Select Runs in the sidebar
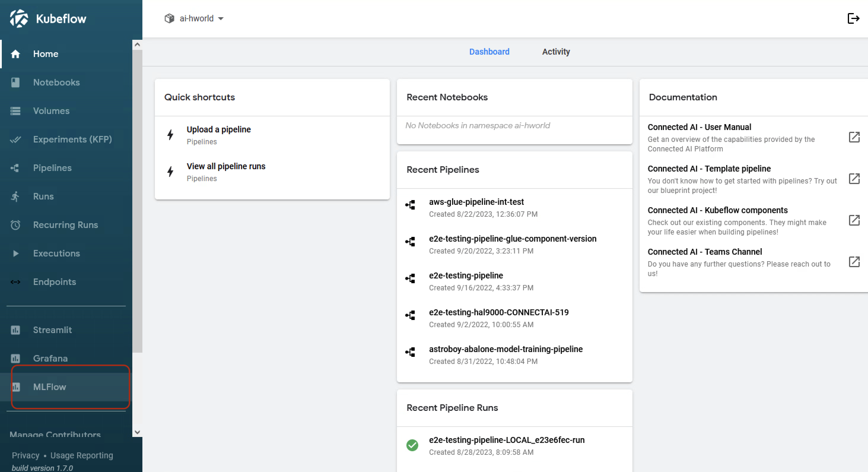Viewport: 868px width, 472px height. [x=67, y=196]
